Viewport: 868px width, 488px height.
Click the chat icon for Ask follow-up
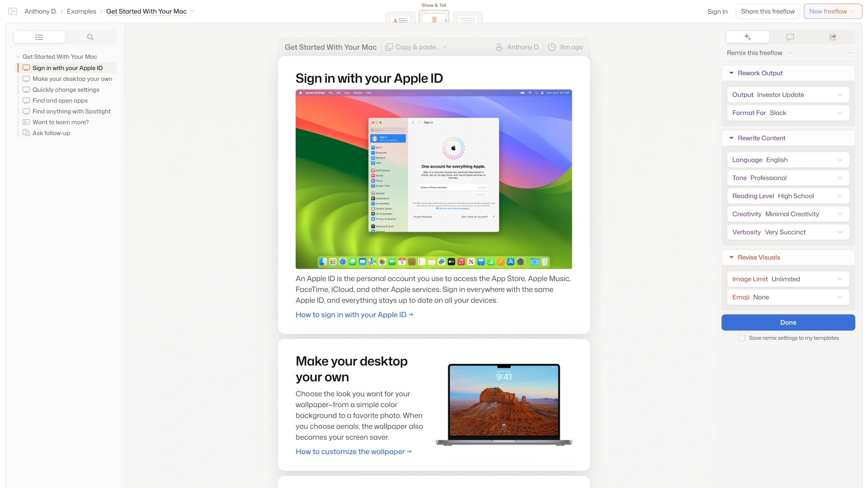[x=26, y=133]
